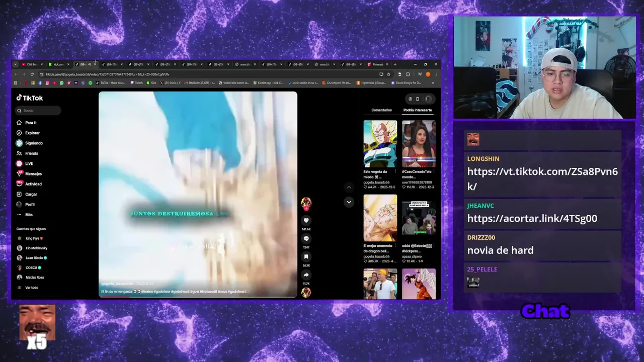This screenshot has width=644, height=362.
Task: Open the Explorar page
Action: [x=28, y=133]
